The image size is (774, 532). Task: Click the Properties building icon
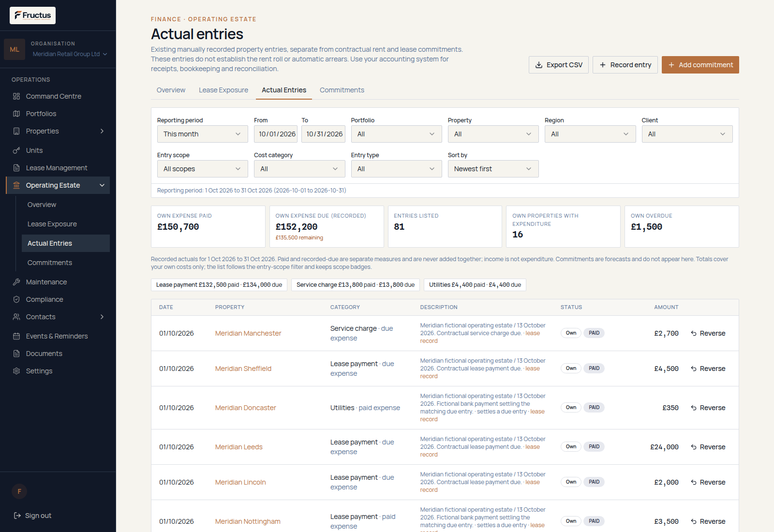click(x=16, y=131)
